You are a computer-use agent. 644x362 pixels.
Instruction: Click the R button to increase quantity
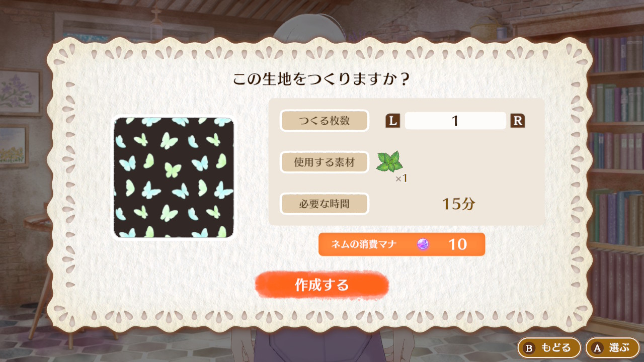pyautogui.click(x=517, y=121)
